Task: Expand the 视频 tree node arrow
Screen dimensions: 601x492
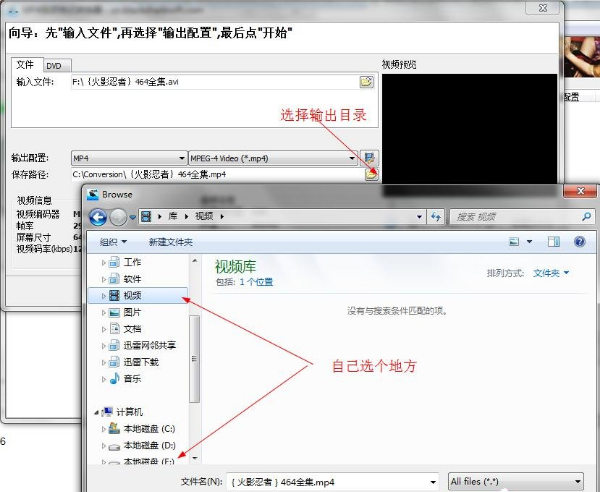Action: (x=103, y=296)
